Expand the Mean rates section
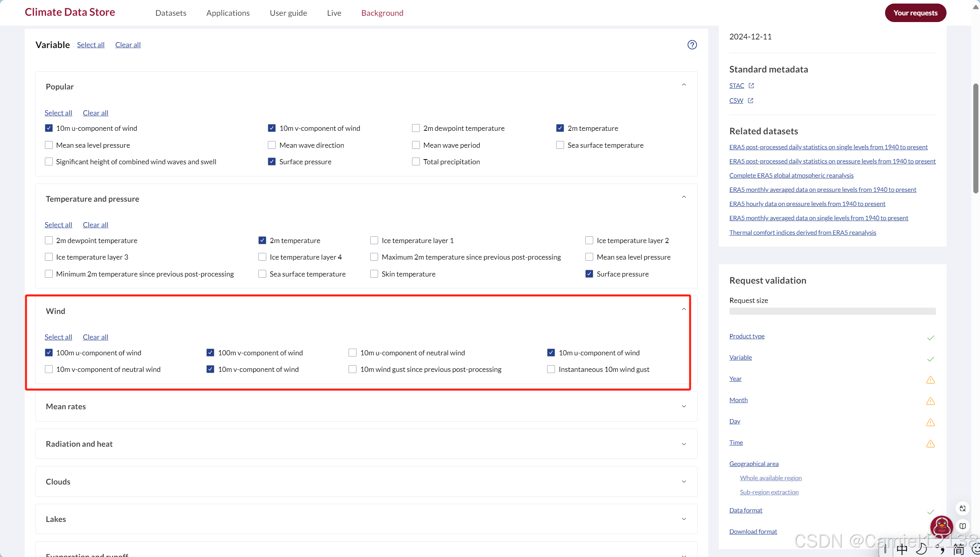The image size is (980, 557). click(x=684, y=407)
